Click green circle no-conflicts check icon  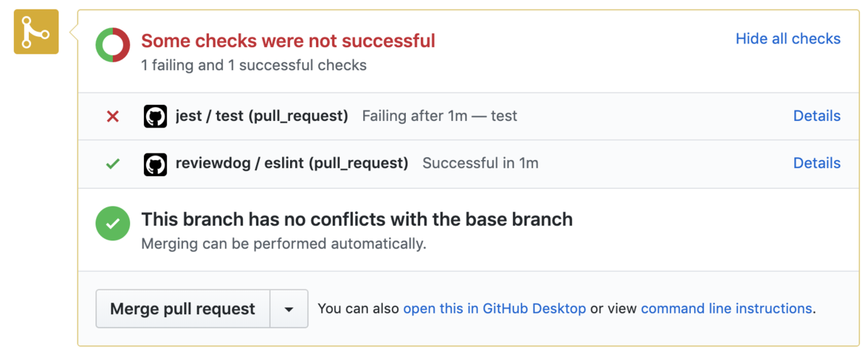pos(113,224)
